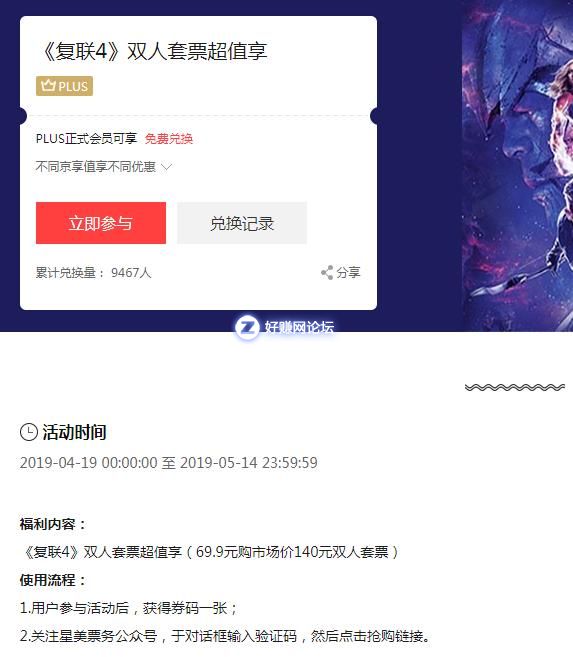Viewport: 573px width, 657px height.
Task: Click the red 免费兑换 link text
Action: coord(168,139)
